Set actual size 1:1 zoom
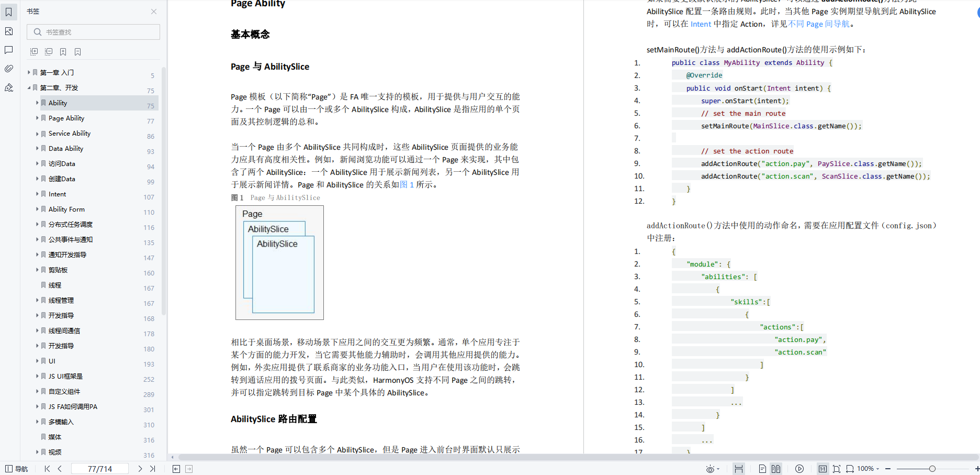The width and height of the screenshot is (980, 475). click(823, 469)
